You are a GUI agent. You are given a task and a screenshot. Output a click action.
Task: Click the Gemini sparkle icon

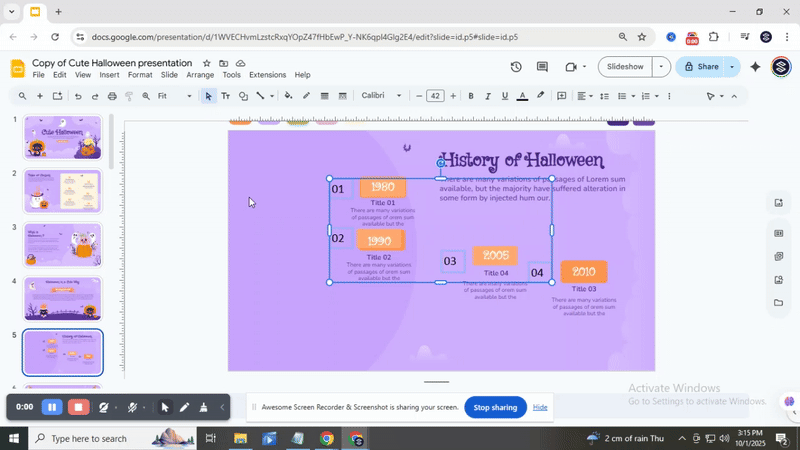[755, 67]
